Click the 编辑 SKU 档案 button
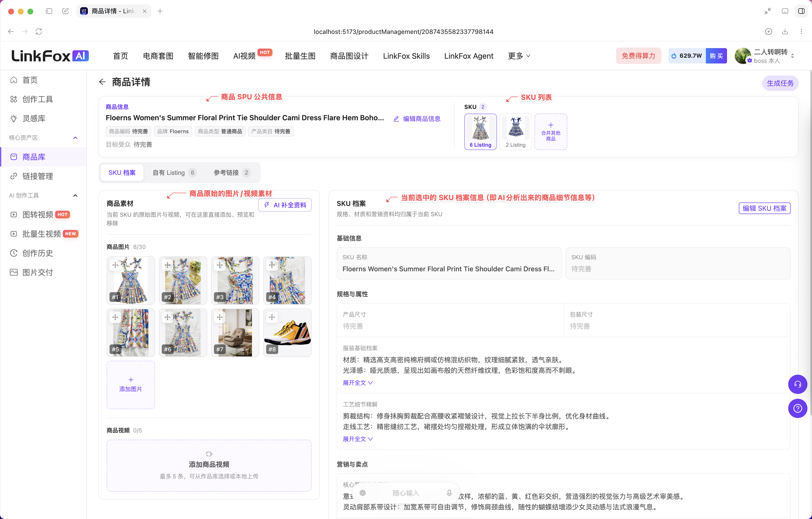 [764, 208]
